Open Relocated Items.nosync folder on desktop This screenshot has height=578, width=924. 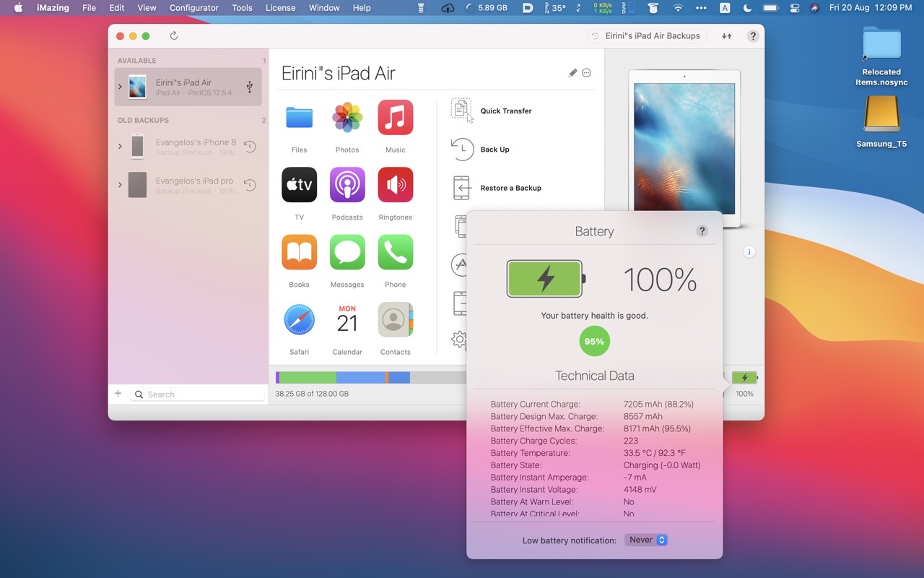881,56
